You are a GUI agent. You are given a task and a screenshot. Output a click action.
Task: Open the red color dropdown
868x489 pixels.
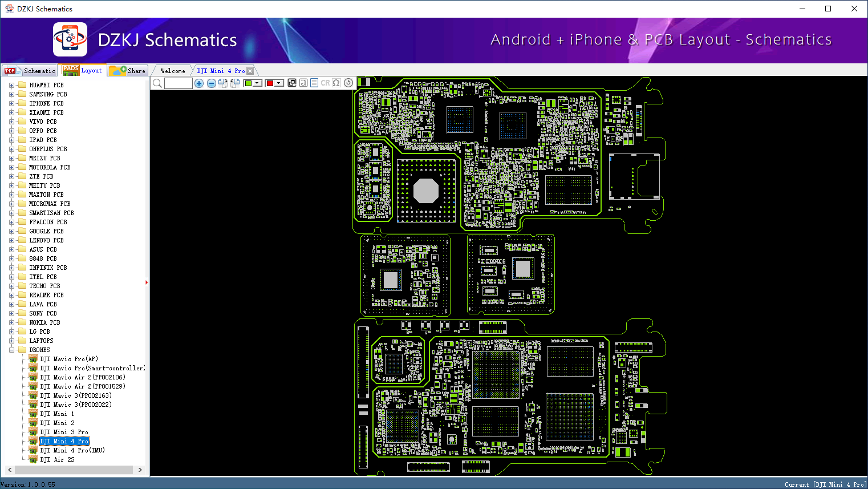(279, 83)
